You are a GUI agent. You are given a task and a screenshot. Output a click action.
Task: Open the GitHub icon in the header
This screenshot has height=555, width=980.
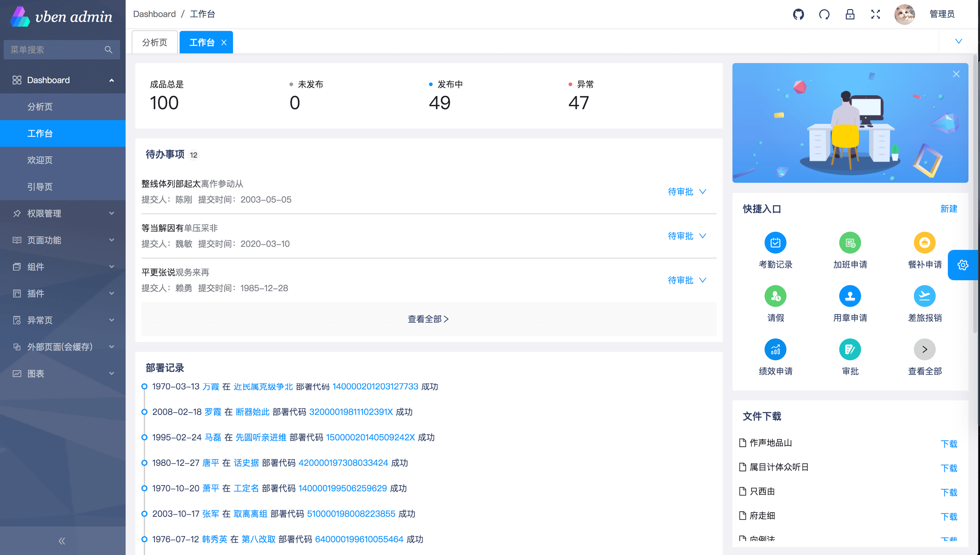pos(798,14)
